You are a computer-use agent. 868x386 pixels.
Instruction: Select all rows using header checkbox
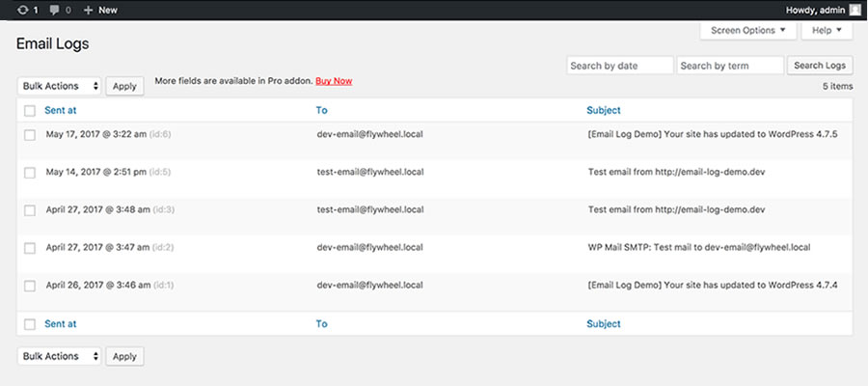[30, 111]
